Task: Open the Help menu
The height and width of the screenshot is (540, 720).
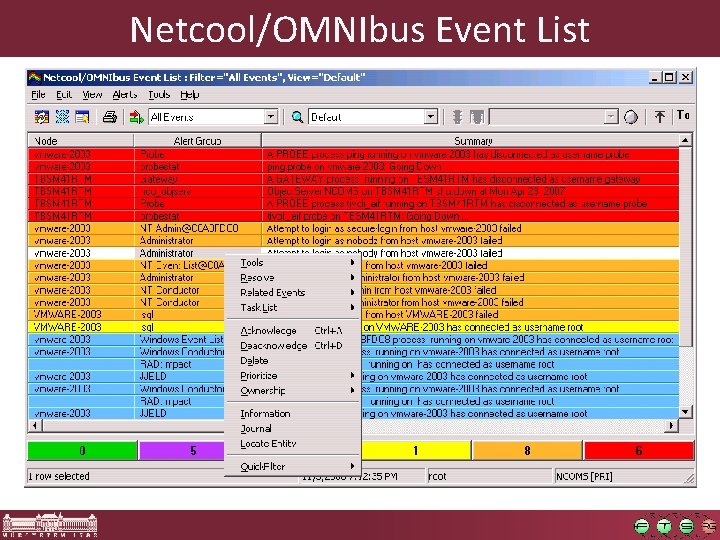Action: pos(190,95)
